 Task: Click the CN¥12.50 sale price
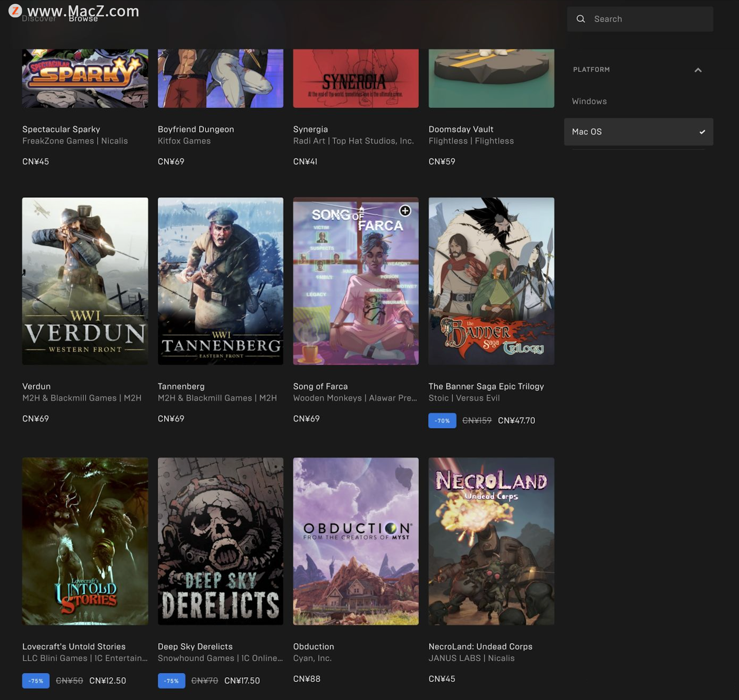coord(107,681)
